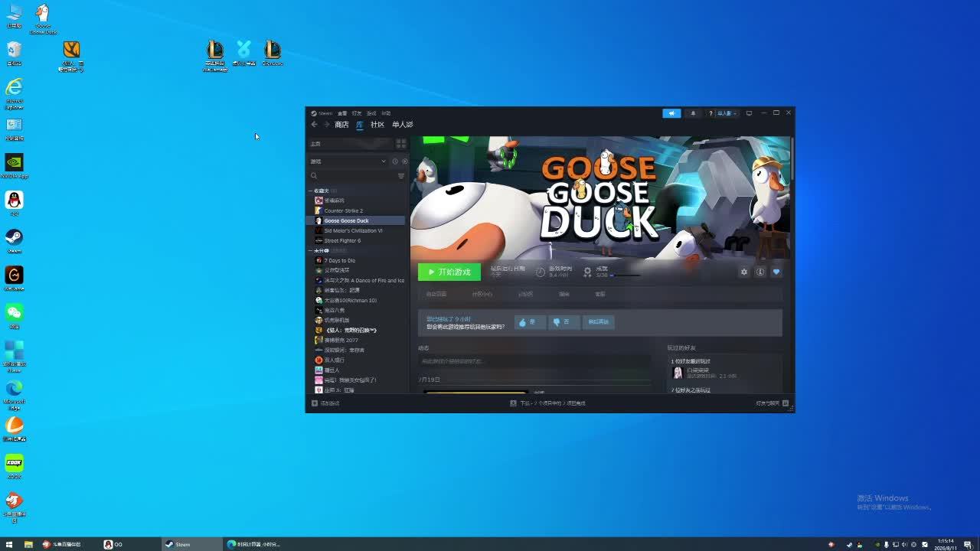Image resolution: width=980 pixels, height=551 pixels.
Task: Click the 稍后再说 (Maybe later) button
Action: 598,322
